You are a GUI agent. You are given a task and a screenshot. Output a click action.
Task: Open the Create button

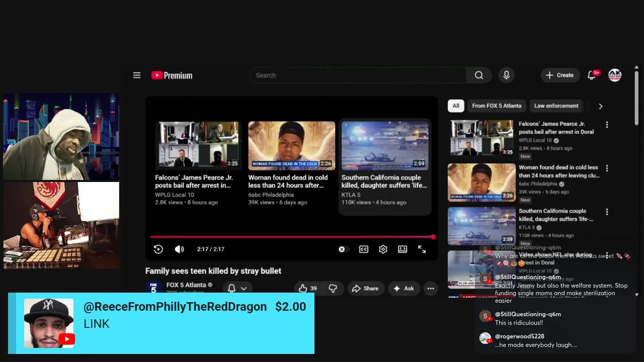point(560,75)
